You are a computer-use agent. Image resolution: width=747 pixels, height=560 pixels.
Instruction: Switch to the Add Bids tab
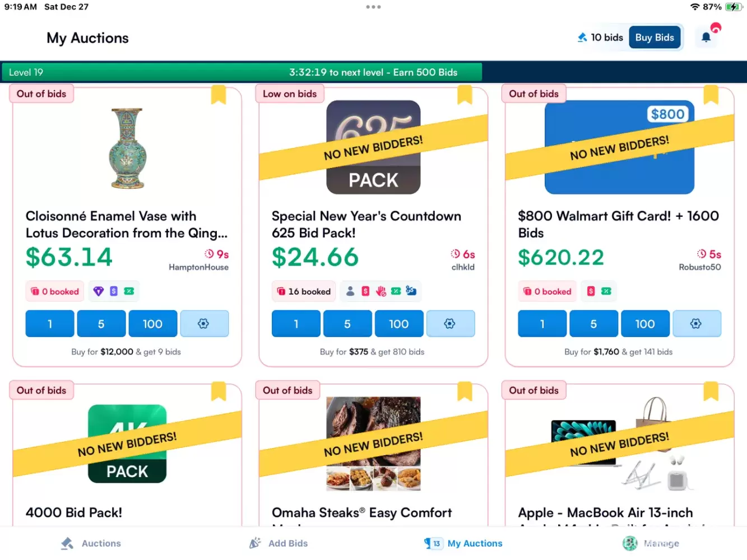coord(279,543)
